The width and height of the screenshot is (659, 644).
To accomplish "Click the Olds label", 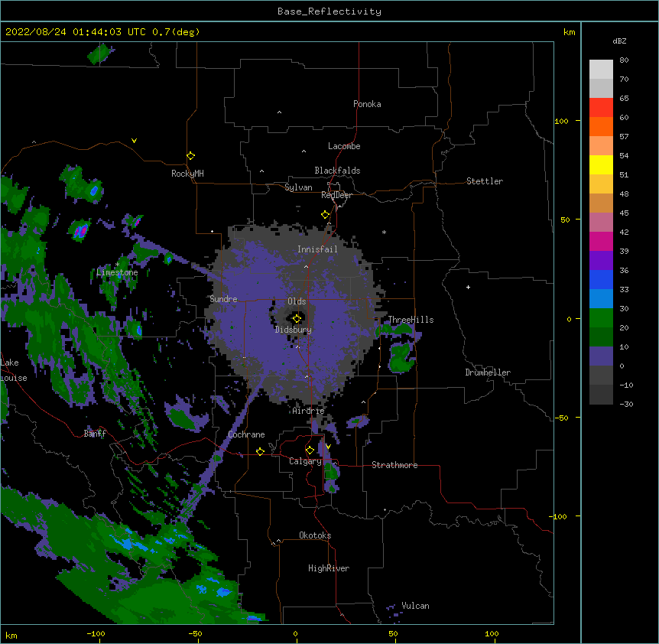I will [x=297, y=301].
